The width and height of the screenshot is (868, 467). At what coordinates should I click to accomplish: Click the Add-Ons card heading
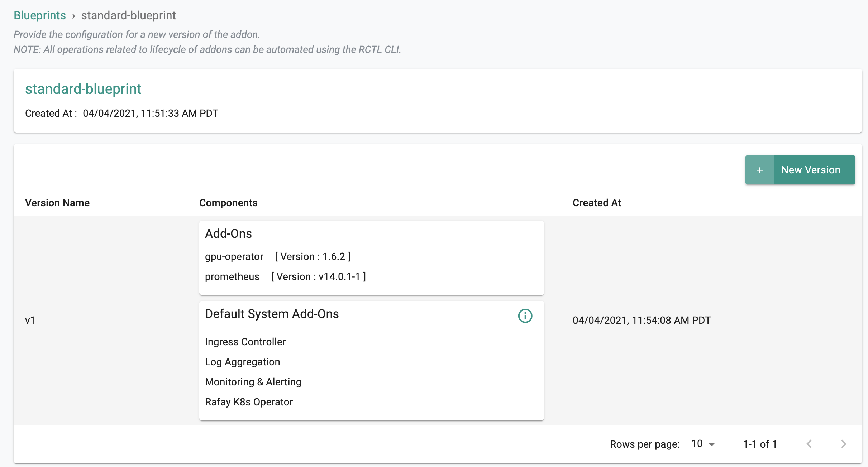[x=228, y=233]
